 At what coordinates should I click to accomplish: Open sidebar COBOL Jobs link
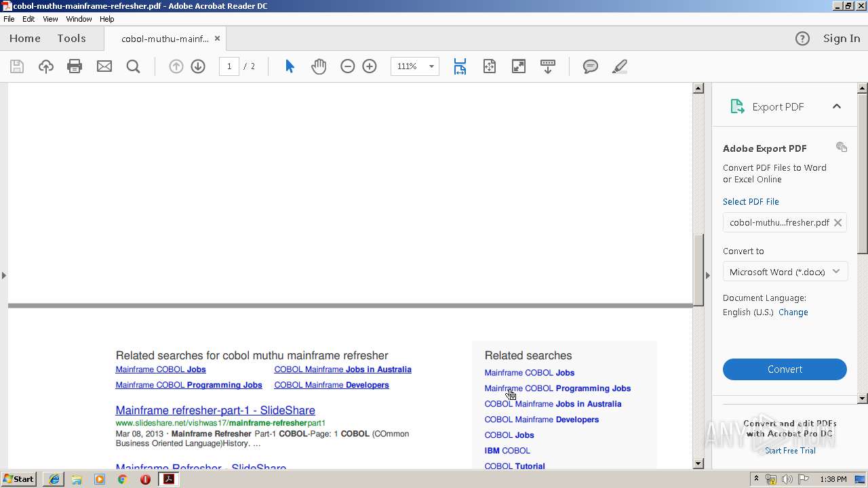(509, 435)
